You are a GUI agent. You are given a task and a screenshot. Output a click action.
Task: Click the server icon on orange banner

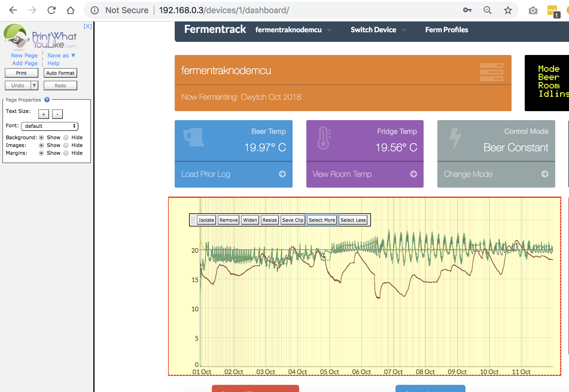pyautogui.click(x=492, y=72)
